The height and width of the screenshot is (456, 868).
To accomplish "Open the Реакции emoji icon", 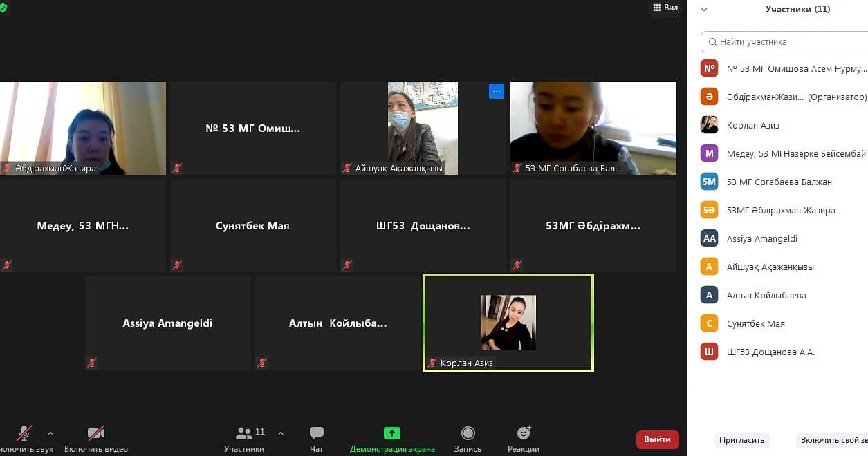I will click(524, 433).
